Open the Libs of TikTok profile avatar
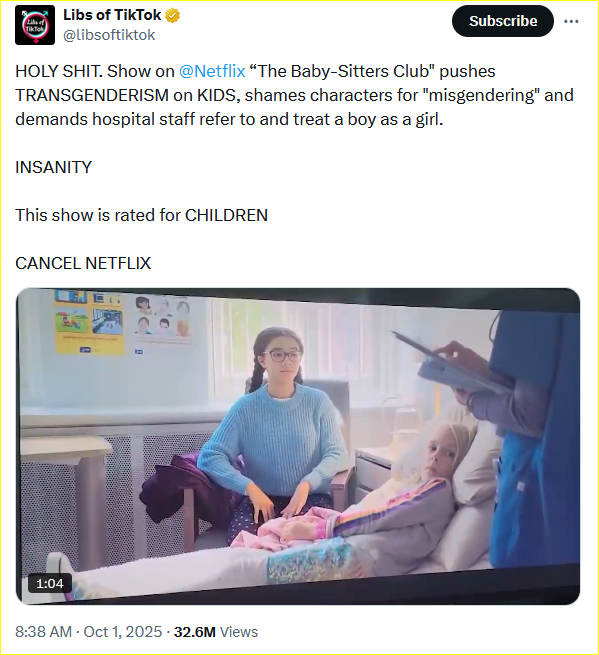This screenshot has width=599, height=655. tap(35, 25)
